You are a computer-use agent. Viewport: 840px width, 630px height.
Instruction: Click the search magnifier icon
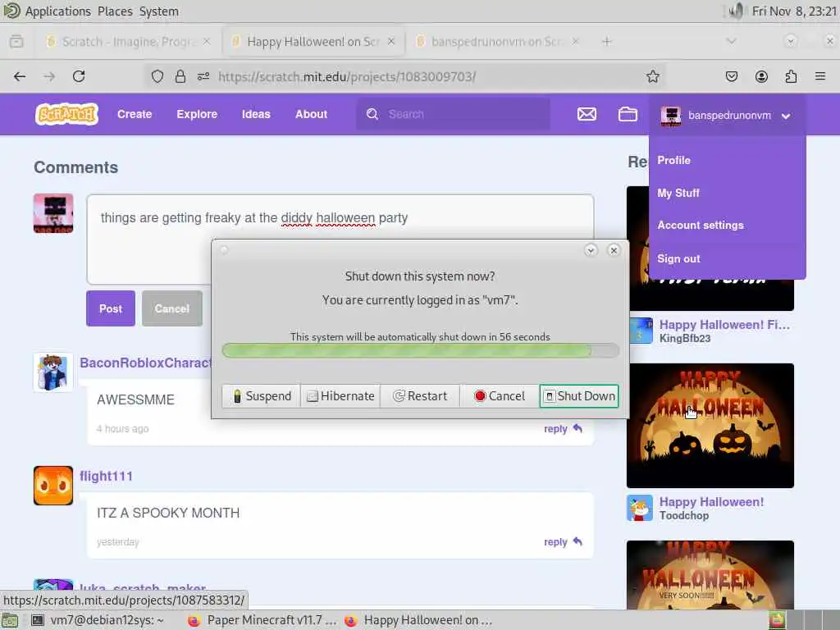point(372,114)
